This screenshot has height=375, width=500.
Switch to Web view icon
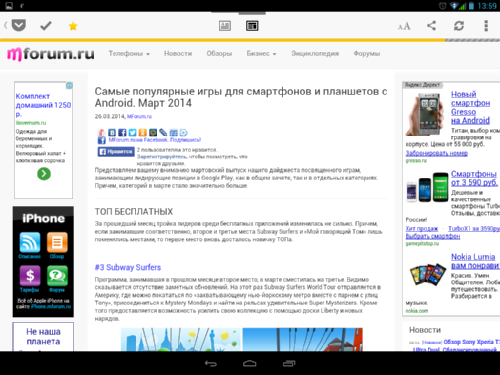[x=252, y=26]
